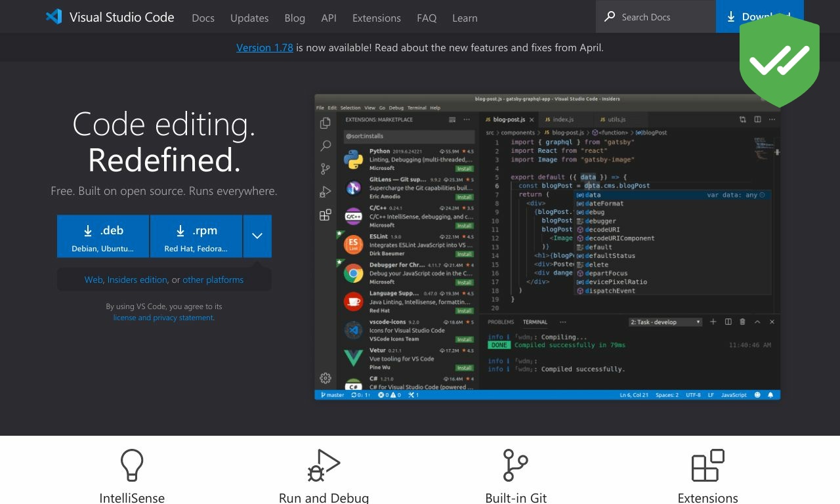Viewport: 840px width, 504px height.
Task: Click 'master' branch in screenshot's status bar
Action: pyautogui.click(x=331, y=395)
